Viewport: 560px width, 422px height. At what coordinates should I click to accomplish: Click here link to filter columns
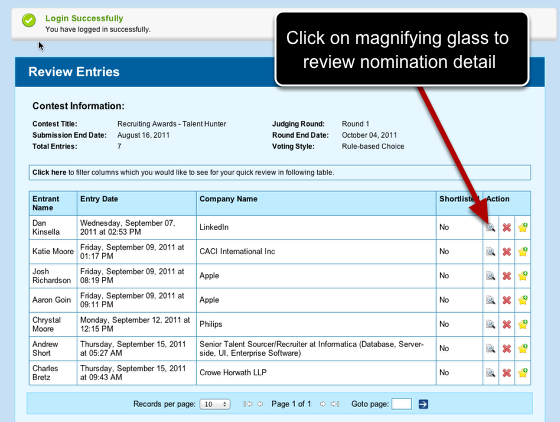click(x=49, y=172)
